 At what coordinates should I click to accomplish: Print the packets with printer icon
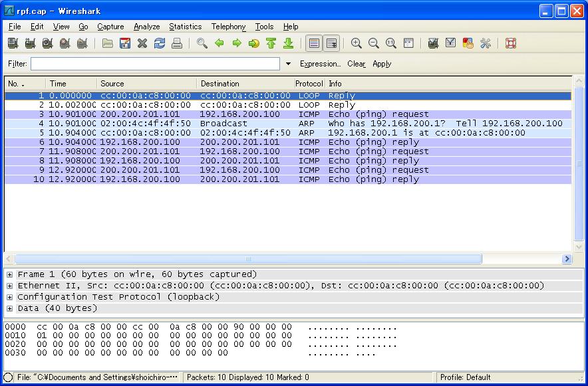[177, 43]
